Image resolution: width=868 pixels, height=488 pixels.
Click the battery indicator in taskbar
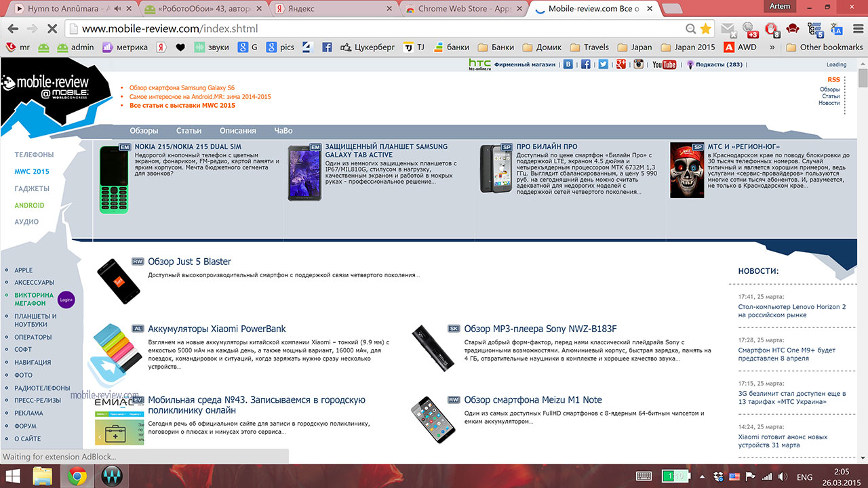point(676,476)
